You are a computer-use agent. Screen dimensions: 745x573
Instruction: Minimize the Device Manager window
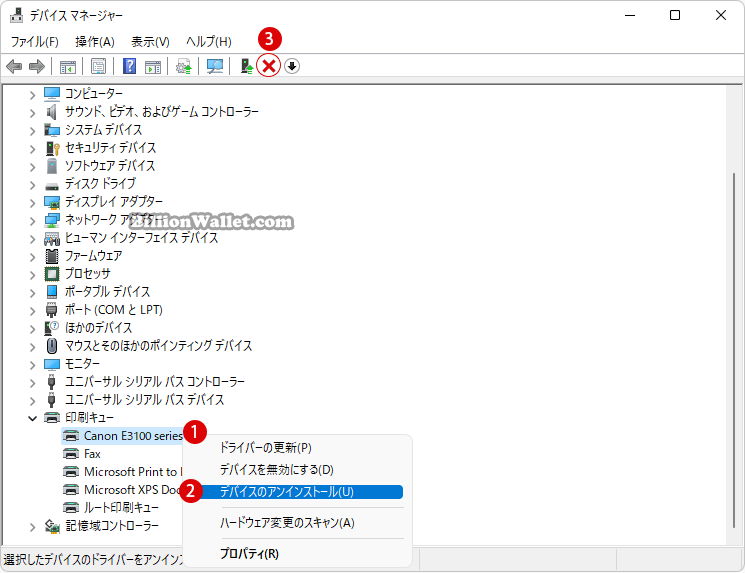coord(630,15)
